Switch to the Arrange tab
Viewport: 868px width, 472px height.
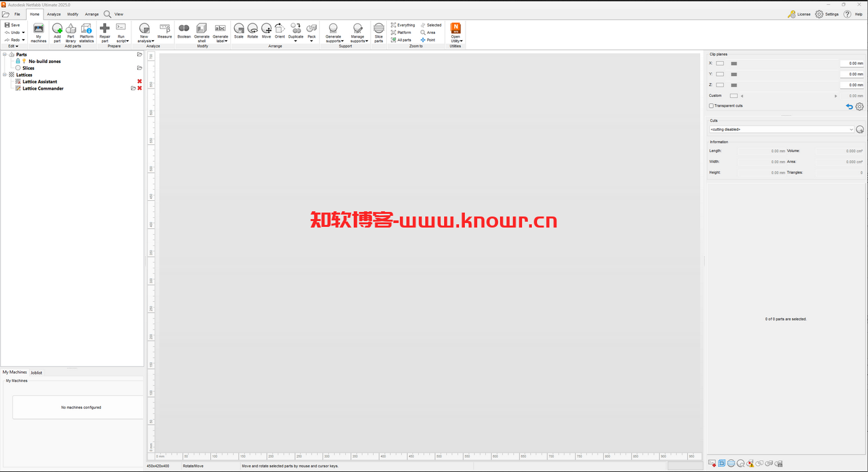[92, 14]
